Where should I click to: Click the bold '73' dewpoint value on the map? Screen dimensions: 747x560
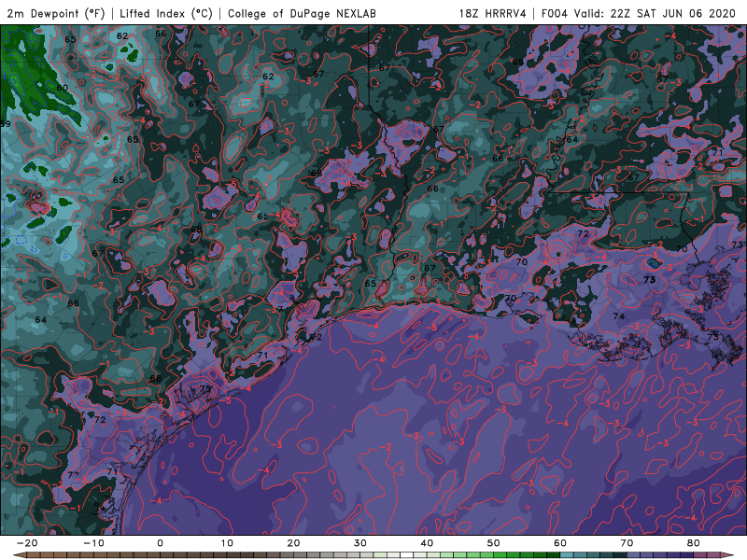(x=649, y=280)
